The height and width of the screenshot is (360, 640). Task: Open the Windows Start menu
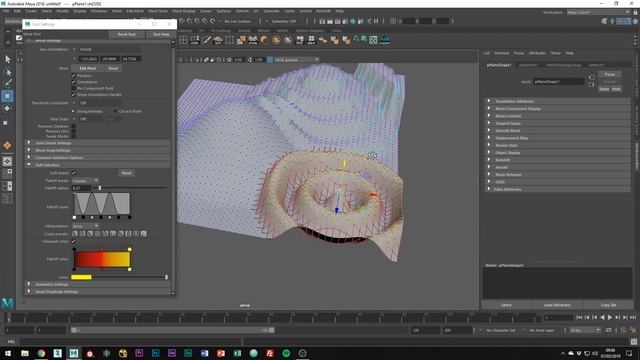coord(8,353)
